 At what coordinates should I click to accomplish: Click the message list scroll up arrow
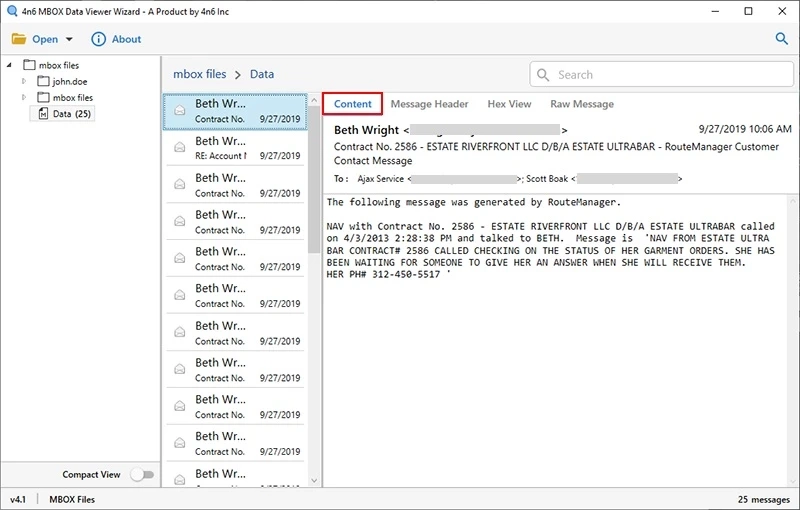tap(314, 100)
